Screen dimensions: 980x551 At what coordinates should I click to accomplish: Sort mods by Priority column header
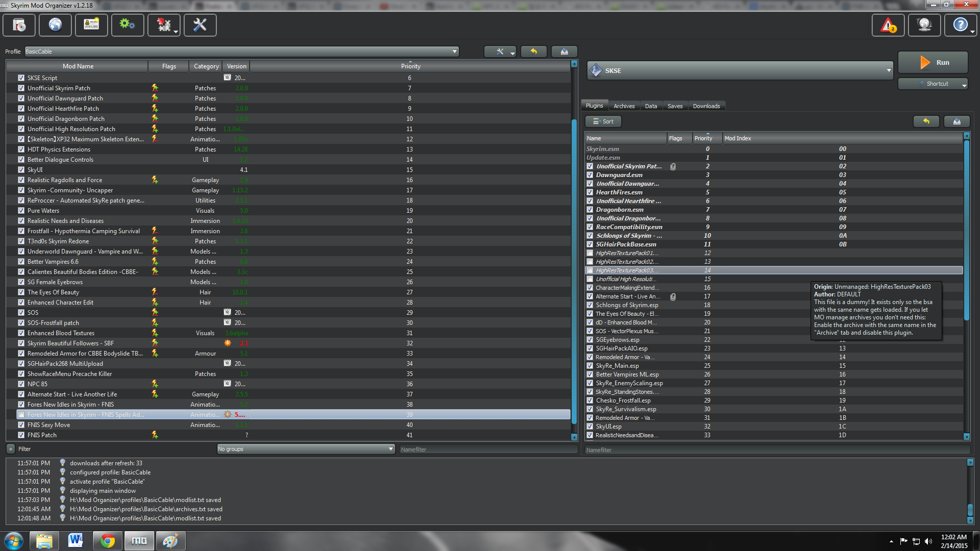pos(410,66)
